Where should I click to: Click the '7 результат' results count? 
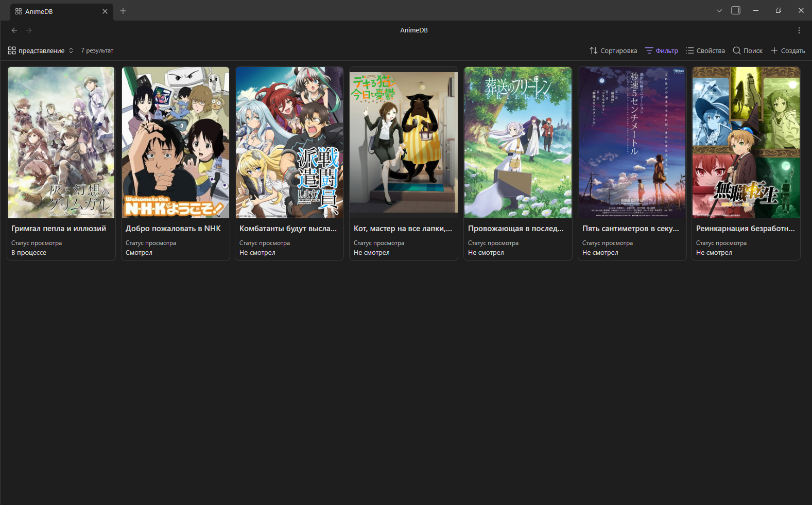click(x=97, y=50)
